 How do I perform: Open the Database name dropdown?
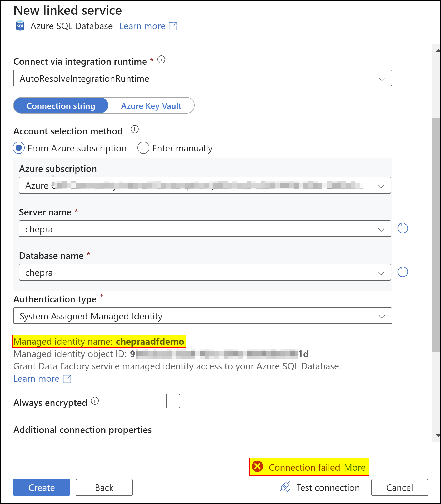[x=205, y=272]
